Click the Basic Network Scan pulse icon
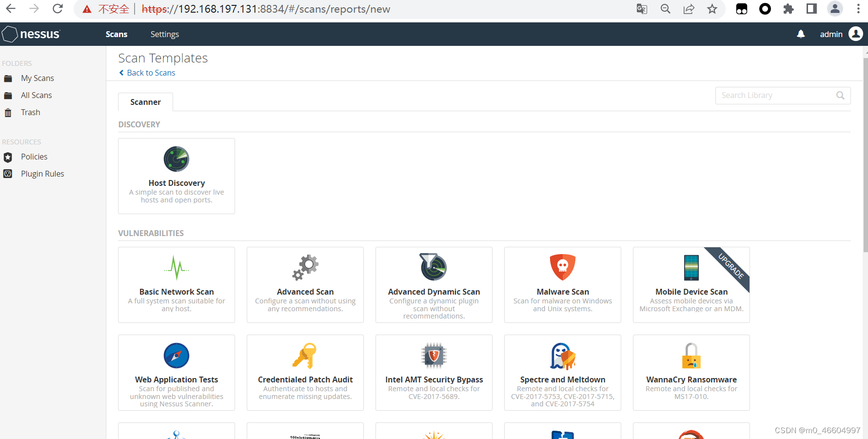The height and width of the screenshot is (439, 868). [177, 267]
